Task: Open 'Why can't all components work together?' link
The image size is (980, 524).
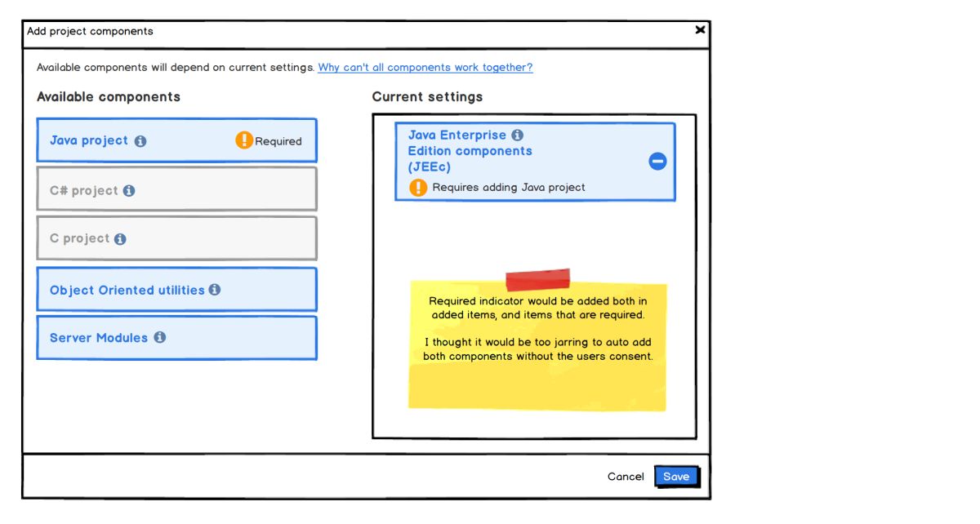Action: [425, 68]
